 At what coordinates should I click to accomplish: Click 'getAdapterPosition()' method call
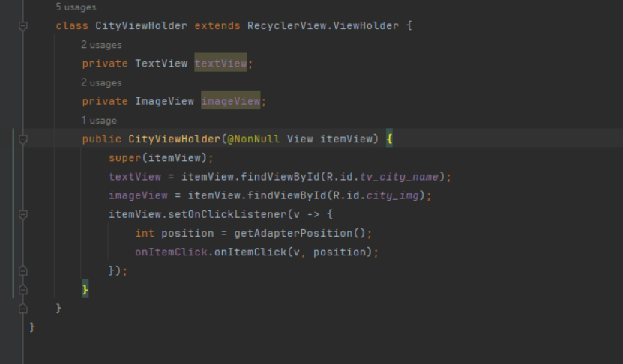coord(300,234)
